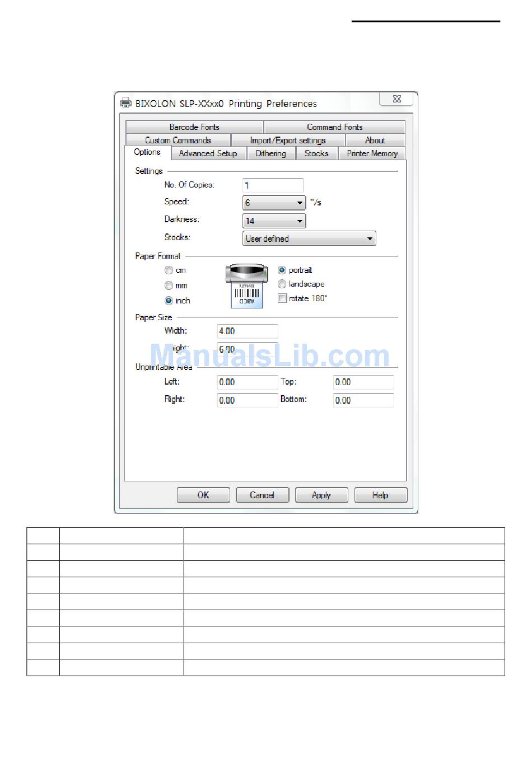Close the Printing Preferences dialog
This screenshot has width=532, height=772.
396,99
